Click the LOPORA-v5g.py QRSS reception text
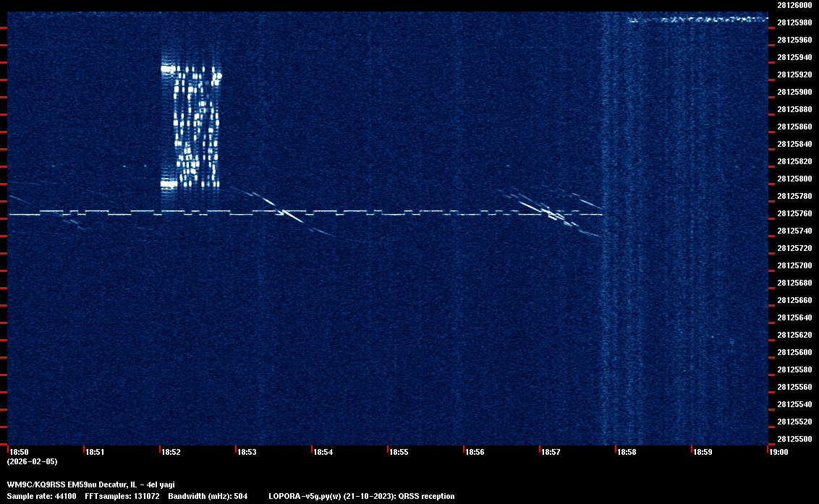The image size is (819, 504). click(361, 497)
